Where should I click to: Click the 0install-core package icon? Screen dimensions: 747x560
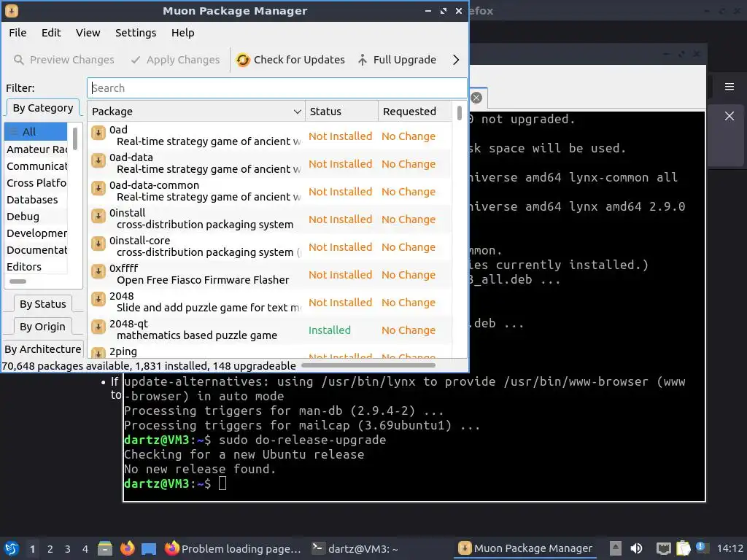98,244
